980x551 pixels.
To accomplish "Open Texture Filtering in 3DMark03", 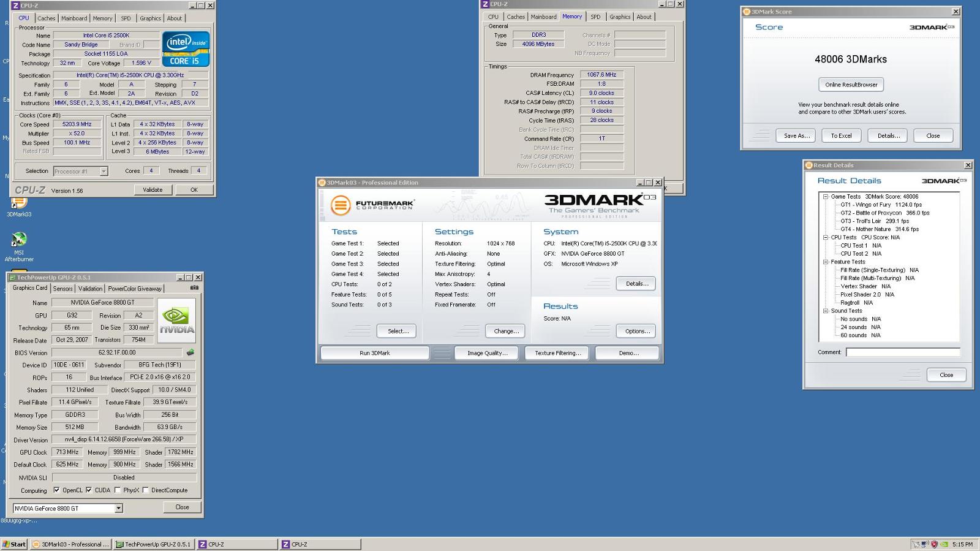I will [x=557, y=353].
